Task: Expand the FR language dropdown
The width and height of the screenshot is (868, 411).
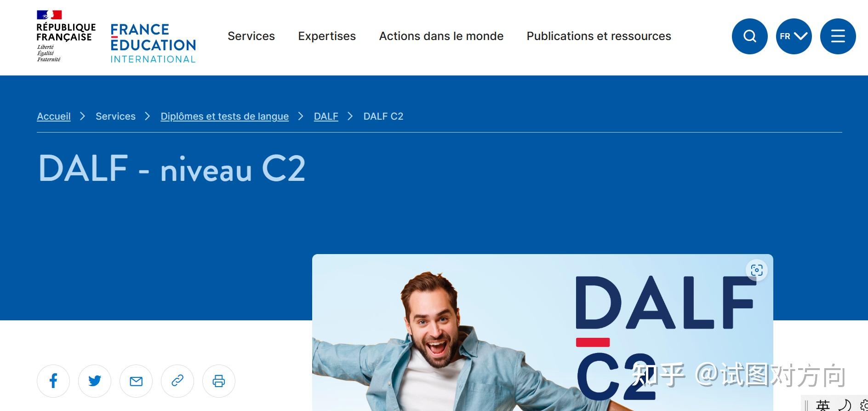Action: pos(794,36)
